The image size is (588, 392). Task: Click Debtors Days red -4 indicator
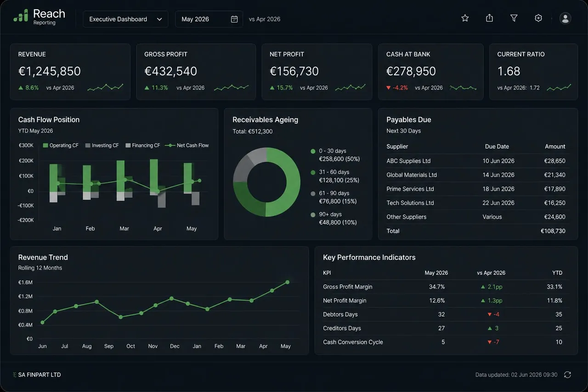[493, 314]
